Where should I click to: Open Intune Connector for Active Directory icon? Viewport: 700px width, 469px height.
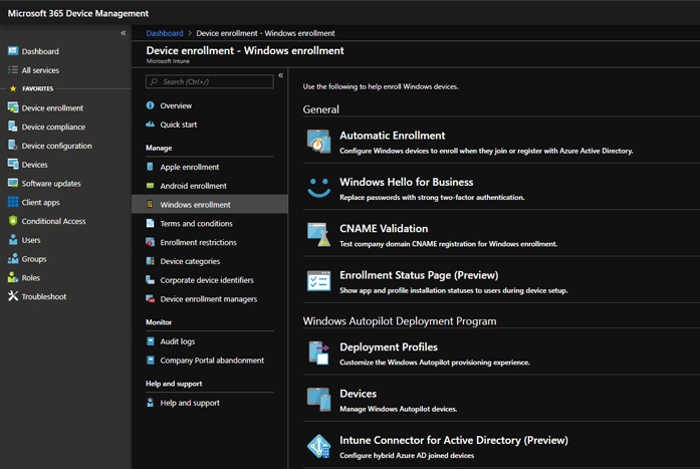(x=319, y=446)
